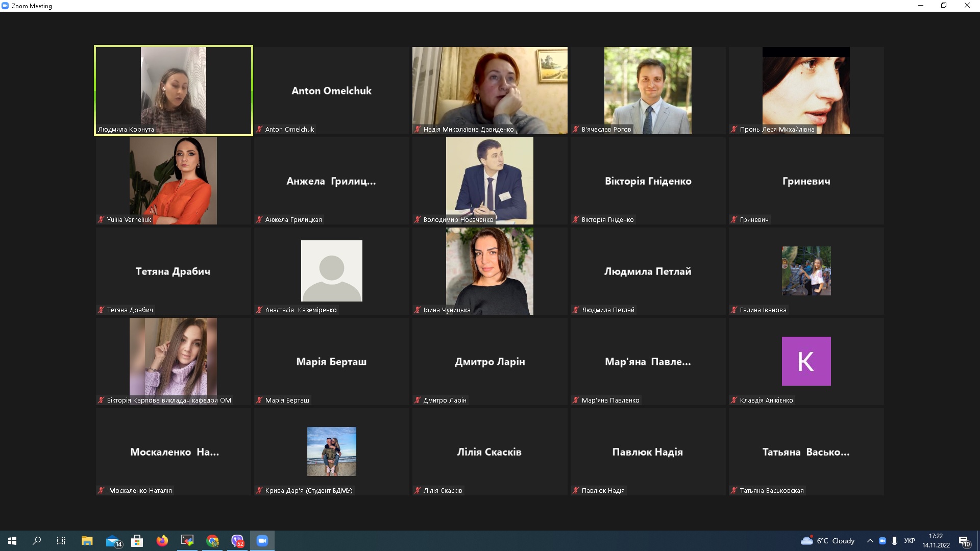Image resolution: width=980 pixels, height=551 pixels.
Task: Click muted mic icon for Anton Omelchuk
Action: click(259, 130)
